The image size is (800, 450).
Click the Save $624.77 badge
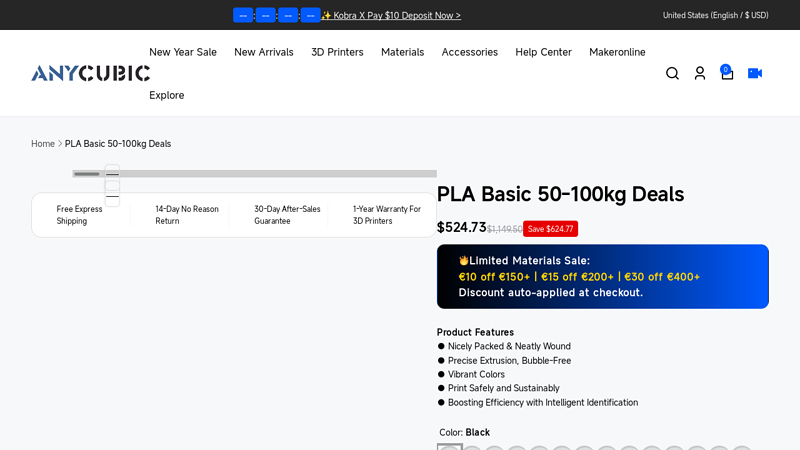550,229
